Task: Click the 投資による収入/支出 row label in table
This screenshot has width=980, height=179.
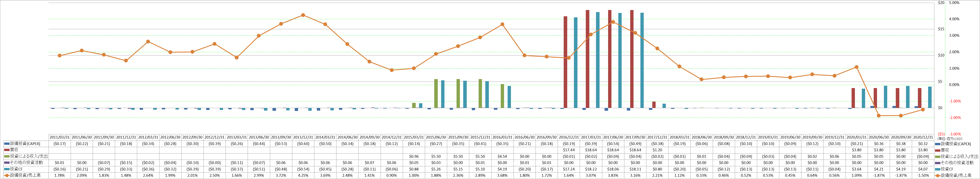Action: click(x=29, y=156)
